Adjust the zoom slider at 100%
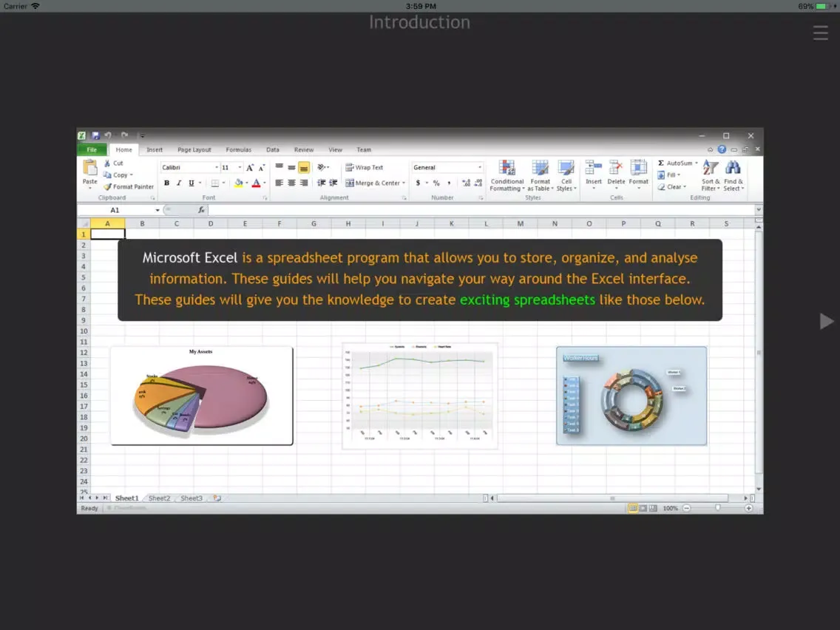 coord(718,508)
